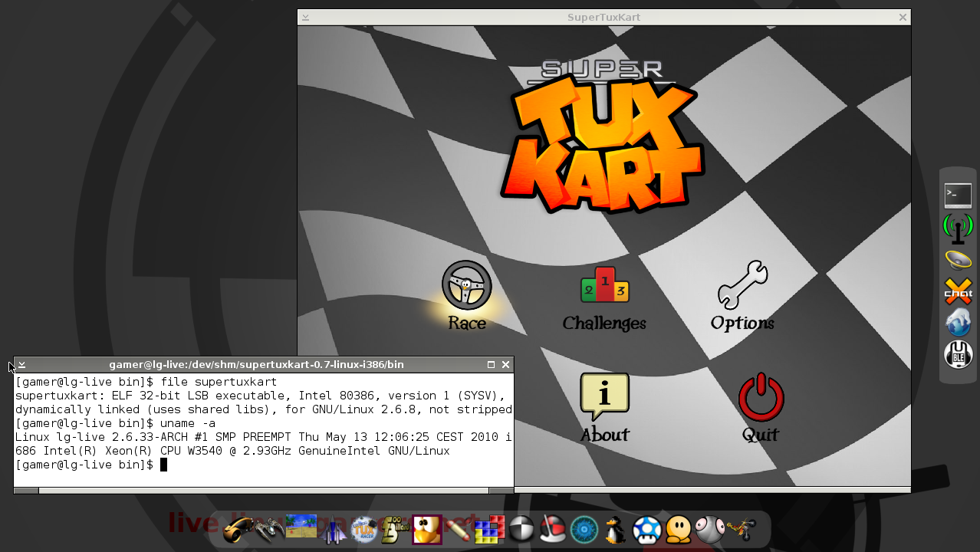Select the About menu label

click(604, 435)
